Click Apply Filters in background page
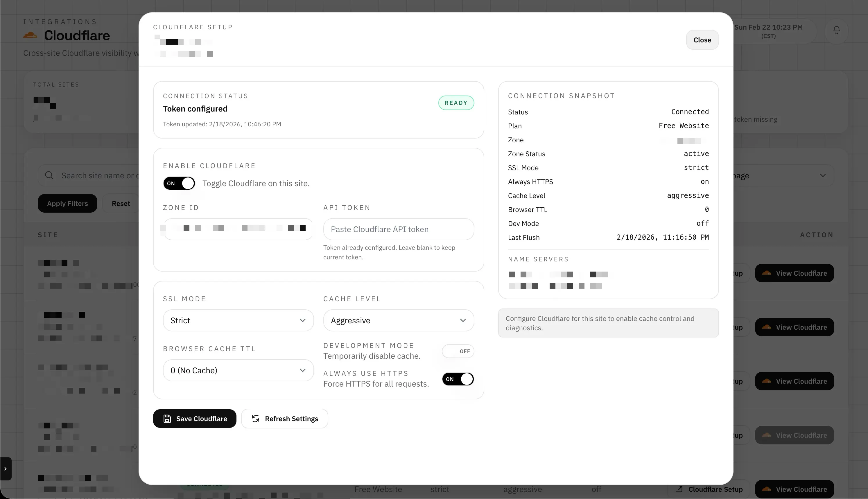 coord(67,203)
